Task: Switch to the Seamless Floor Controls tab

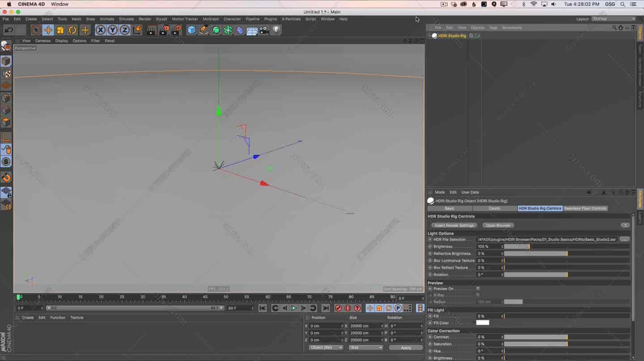Action: pyautogui.click(x=585, y=208)
